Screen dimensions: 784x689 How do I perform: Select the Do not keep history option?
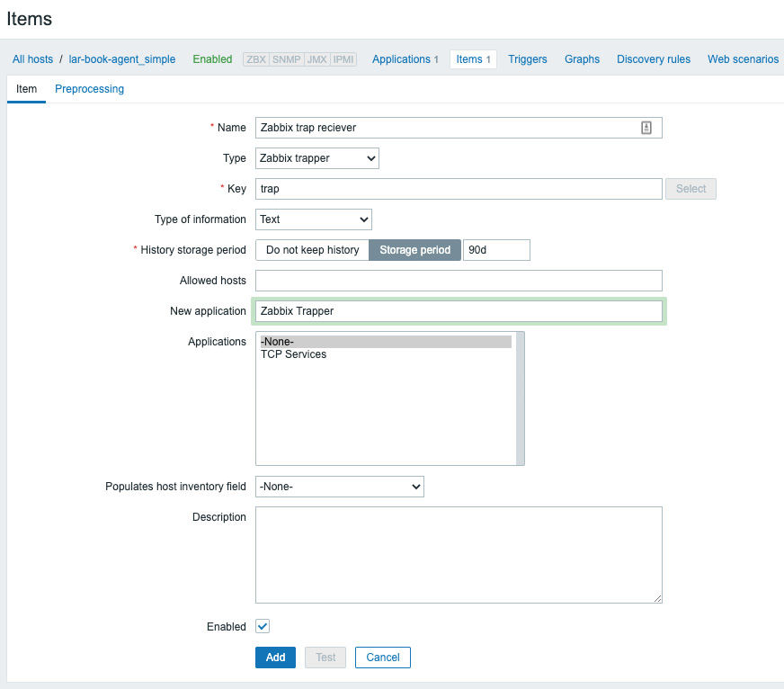click(x=313, y=250)
